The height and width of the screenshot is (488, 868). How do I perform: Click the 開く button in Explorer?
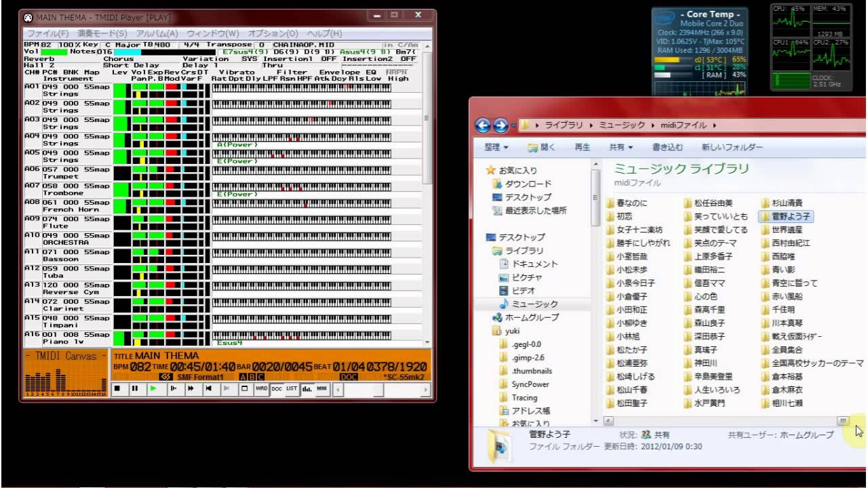(541, 147)
